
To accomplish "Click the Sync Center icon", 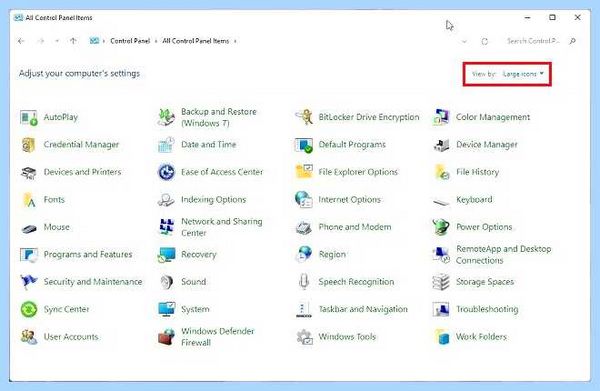I will 29,309.
